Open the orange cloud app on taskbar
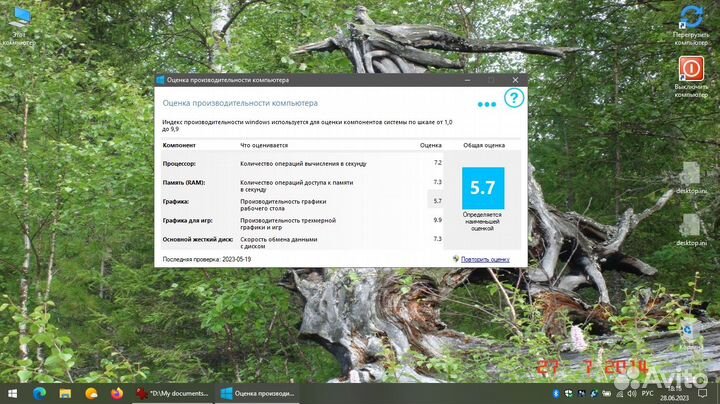 pos(91,393)
